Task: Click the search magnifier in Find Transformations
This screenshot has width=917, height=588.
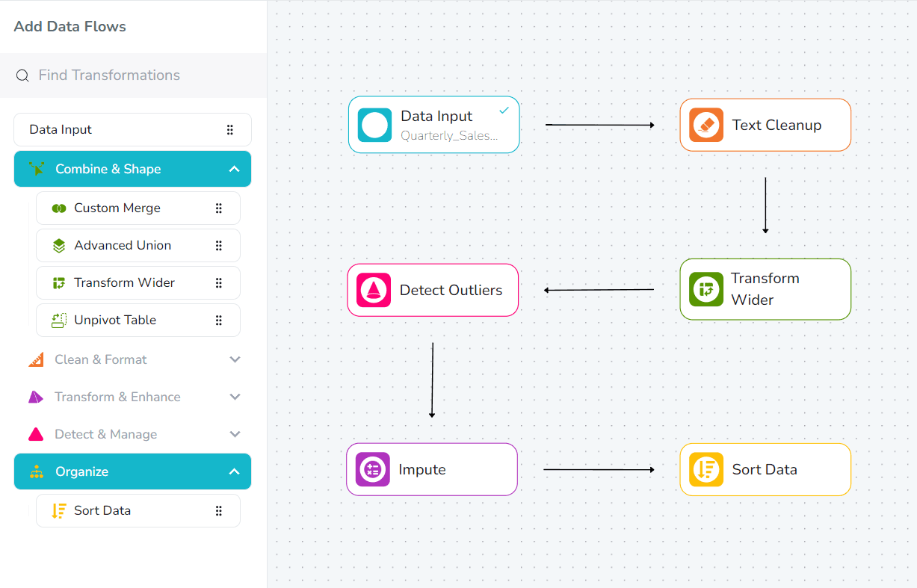Action: (22, 75)
